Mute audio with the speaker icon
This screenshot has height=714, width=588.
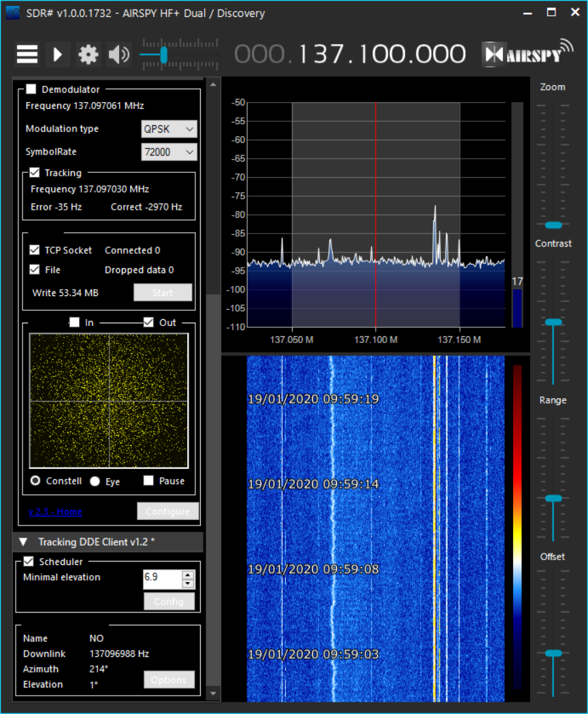119,54
